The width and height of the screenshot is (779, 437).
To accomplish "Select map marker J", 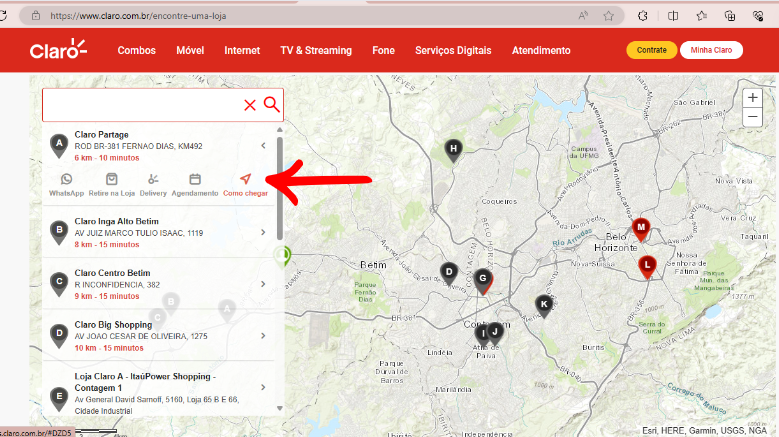I will click(x=495, y=334).
